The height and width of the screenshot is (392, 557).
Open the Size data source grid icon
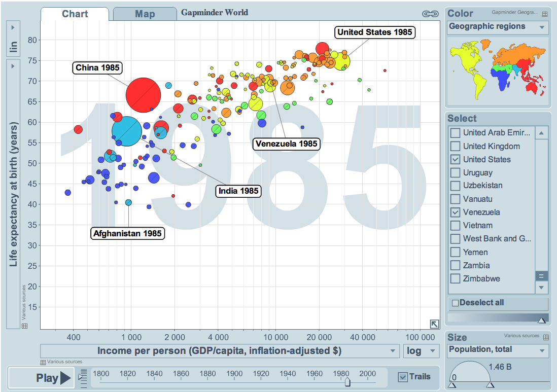click(546, 337)
